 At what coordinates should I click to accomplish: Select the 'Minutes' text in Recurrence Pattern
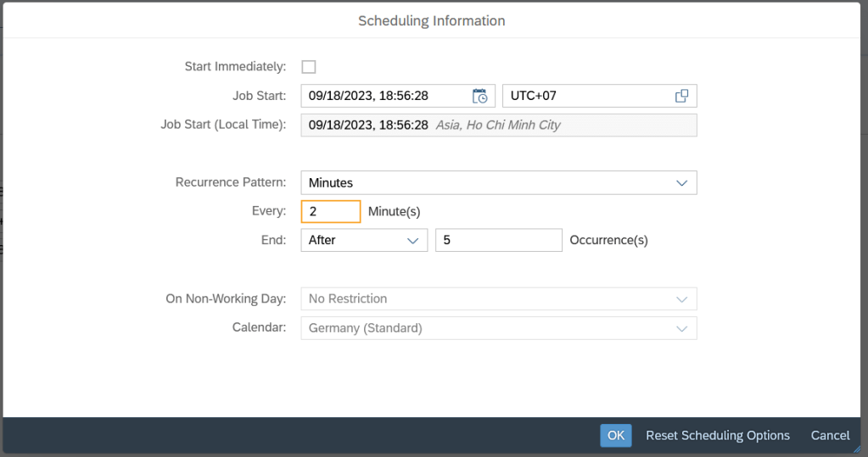[331, 183]
